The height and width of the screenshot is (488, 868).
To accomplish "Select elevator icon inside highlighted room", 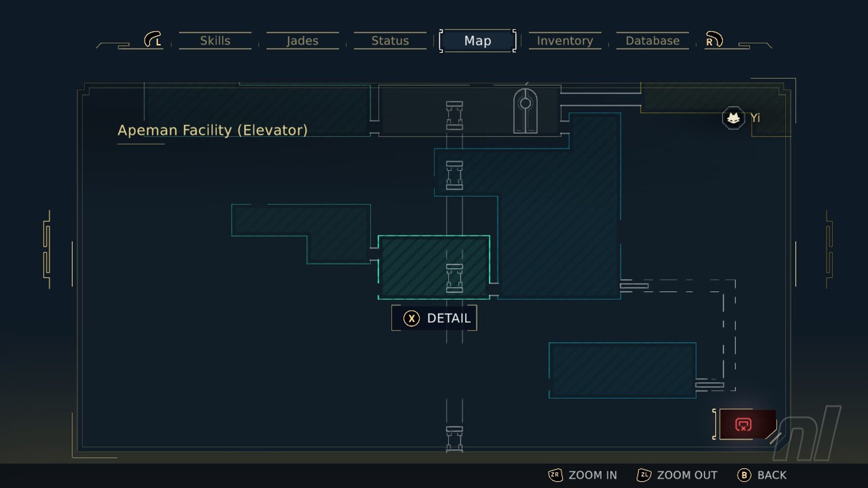I will click(454, 278).
